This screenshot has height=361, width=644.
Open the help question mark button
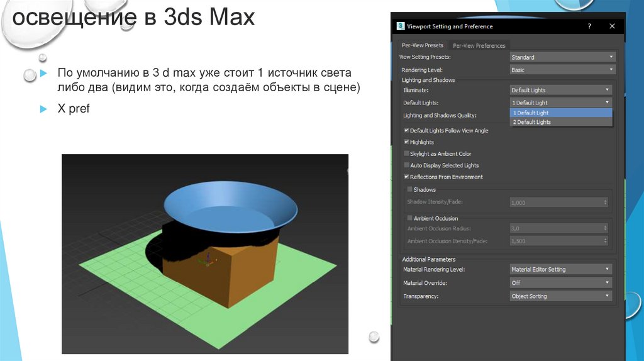coord(589,26)
